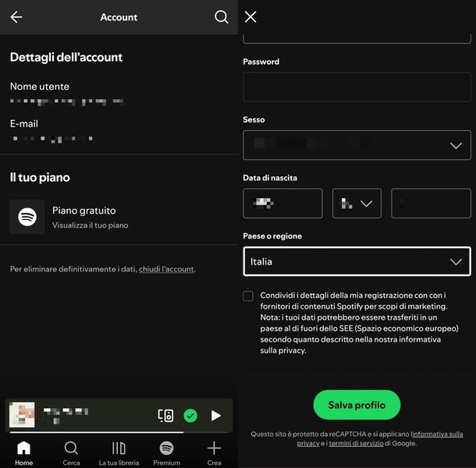Click the chiudi l'account link
Image resolution: width=476 pixels, height=468 pixels.
tap(166, 269)
